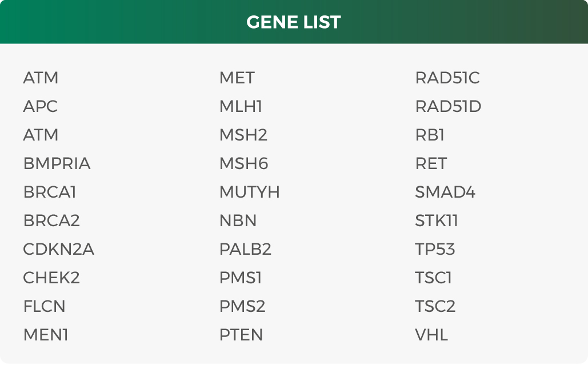Select MEN1 in first column
Image resolution: width=588 pixels, height=365 pixels.
pyautogui.click(x=46, y=335)
